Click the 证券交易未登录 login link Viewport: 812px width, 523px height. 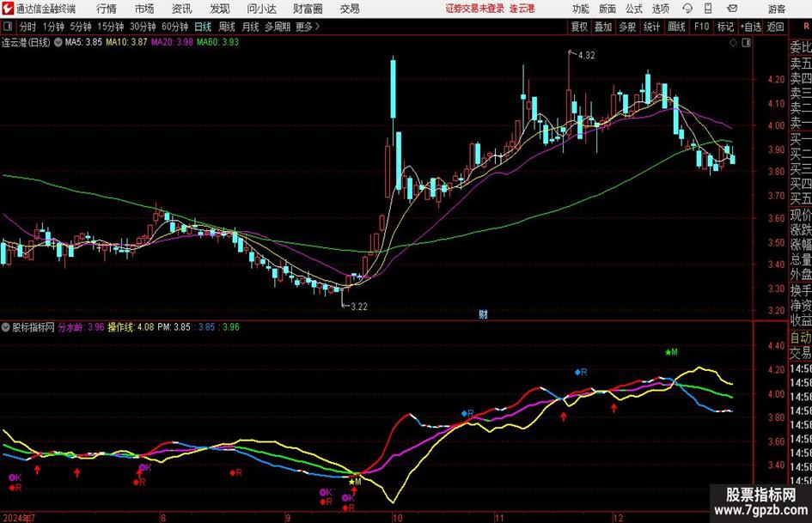click(475, 9)
